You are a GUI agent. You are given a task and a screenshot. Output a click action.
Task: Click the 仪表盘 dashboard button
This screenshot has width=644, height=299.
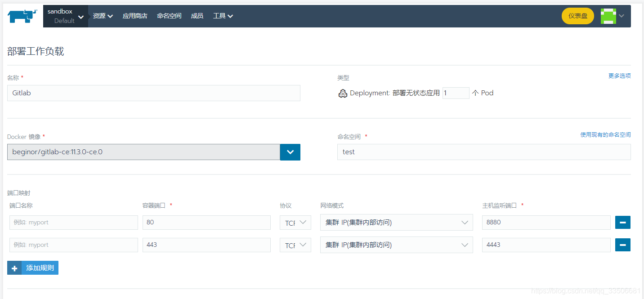click(x=577, y=16)
